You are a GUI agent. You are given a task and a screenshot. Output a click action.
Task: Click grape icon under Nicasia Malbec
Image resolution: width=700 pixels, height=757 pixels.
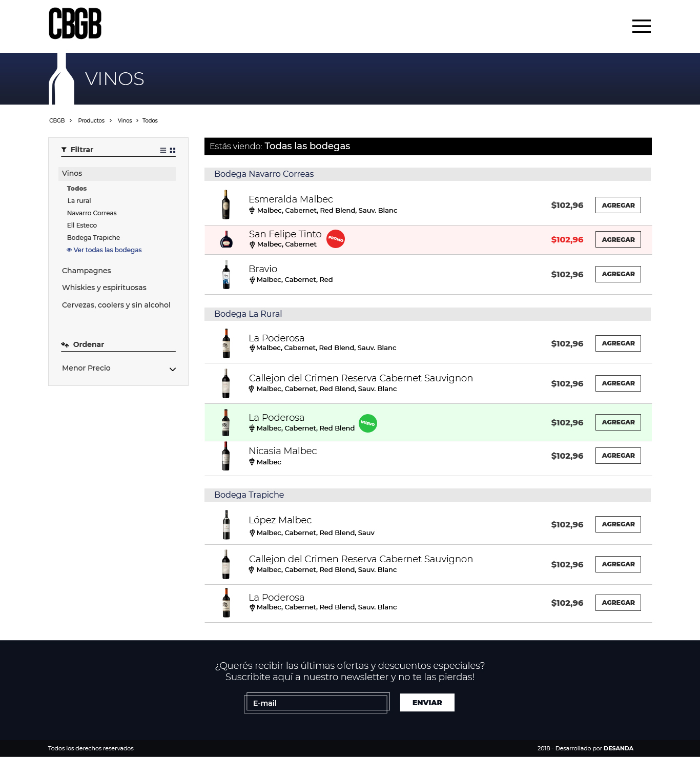(252, 462)
